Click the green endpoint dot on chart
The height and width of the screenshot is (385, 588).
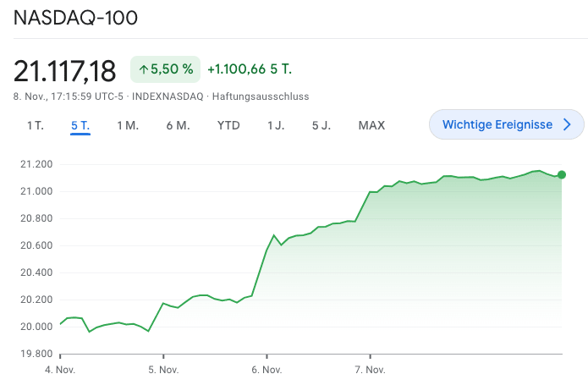[562, 175]
